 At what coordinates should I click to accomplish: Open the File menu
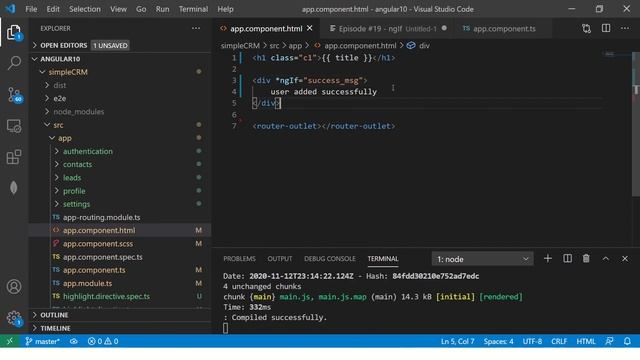[31, 9]
